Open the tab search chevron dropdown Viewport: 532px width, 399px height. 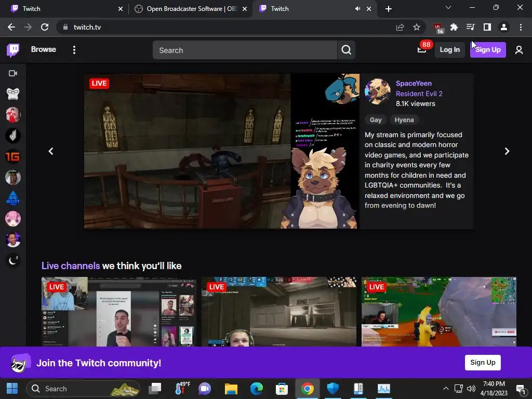[448, 7]
